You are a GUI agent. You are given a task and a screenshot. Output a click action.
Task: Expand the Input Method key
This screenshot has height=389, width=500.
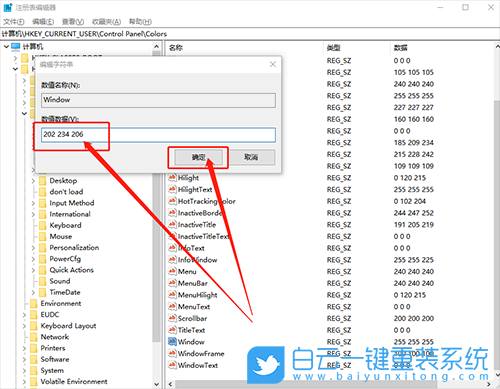pyautogui.click(x=33, y=203)
